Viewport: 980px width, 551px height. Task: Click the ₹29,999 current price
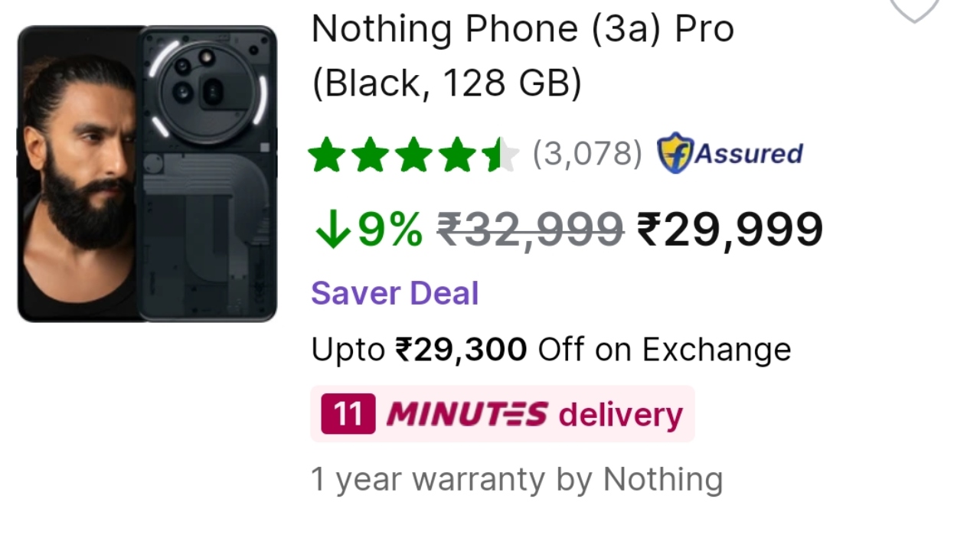(730, 230)
